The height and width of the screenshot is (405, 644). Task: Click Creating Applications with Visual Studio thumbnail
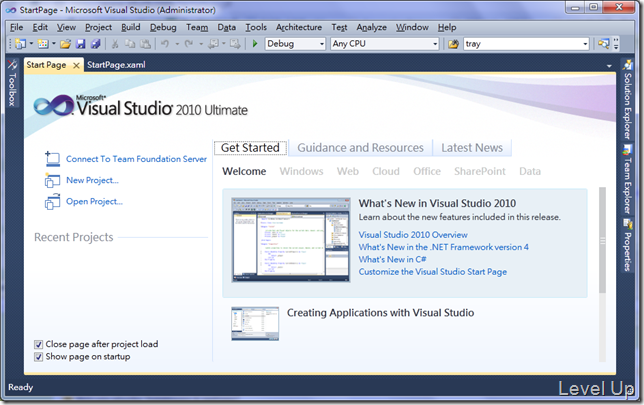pyautogui.click(x=255, y=324)
